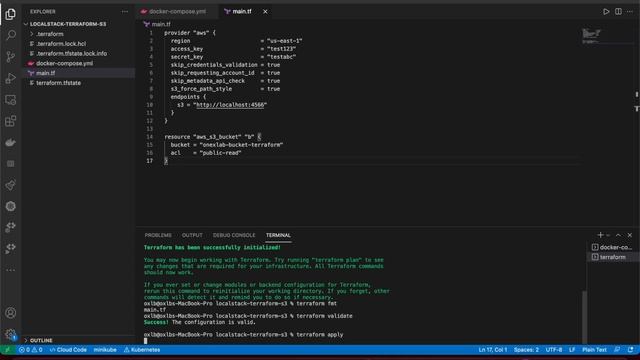Click the terminal scrollbar
Image resolution: width=640 pixels, height=360 pixels.
[584, 316]
